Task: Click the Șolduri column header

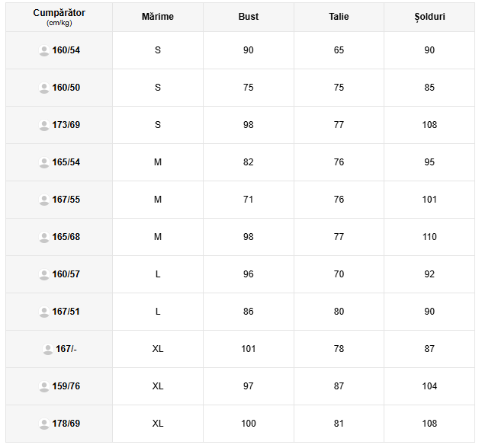Action: 429,17
